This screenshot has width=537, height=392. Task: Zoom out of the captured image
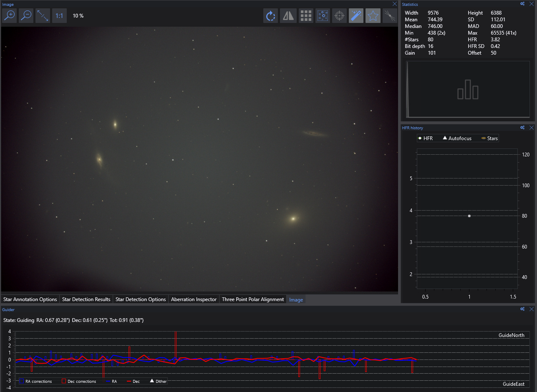pyautogui.click(x=26, y=15)
